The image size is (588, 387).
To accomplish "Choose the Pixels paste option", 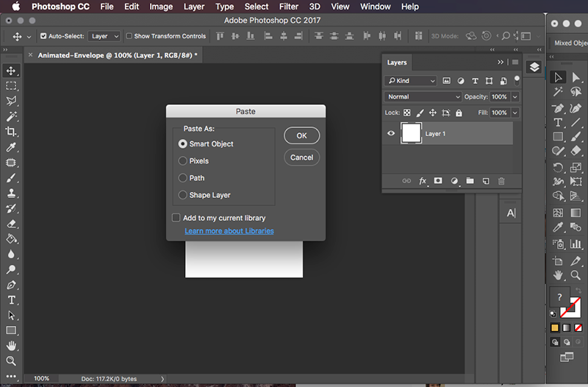I will click(182, 160).
